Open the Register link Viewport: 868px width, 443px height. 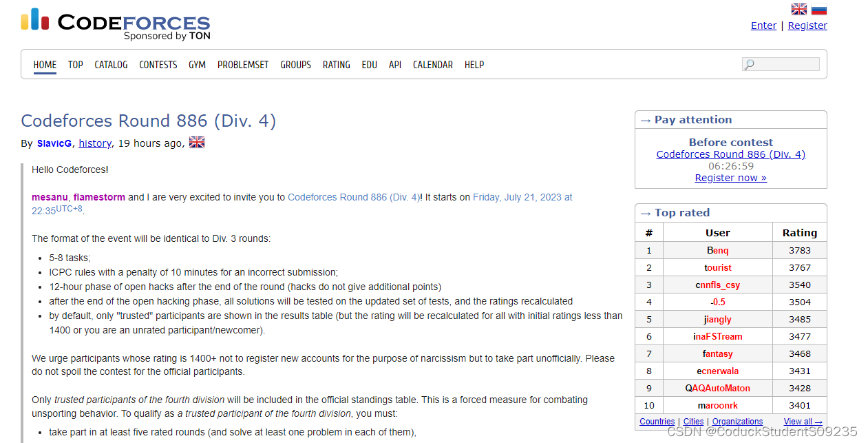[807, 25]
